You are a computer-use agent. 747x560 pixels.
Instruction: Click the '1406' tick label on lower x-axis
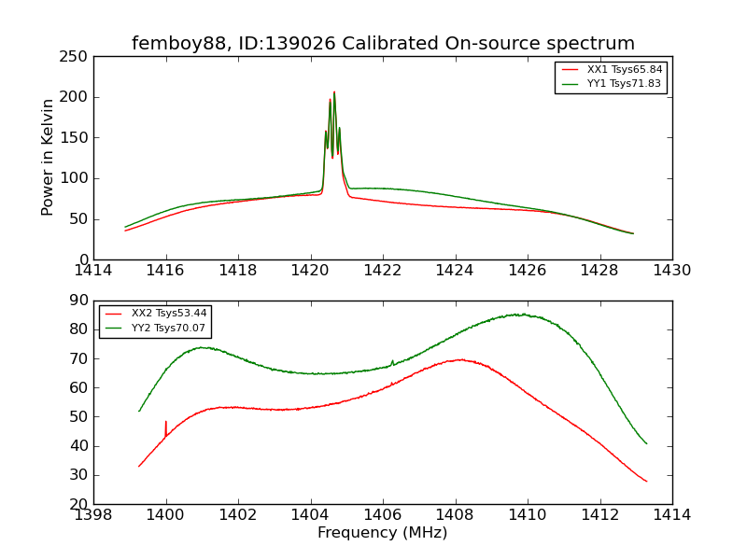pyautogui.click(x=383, y=515)
